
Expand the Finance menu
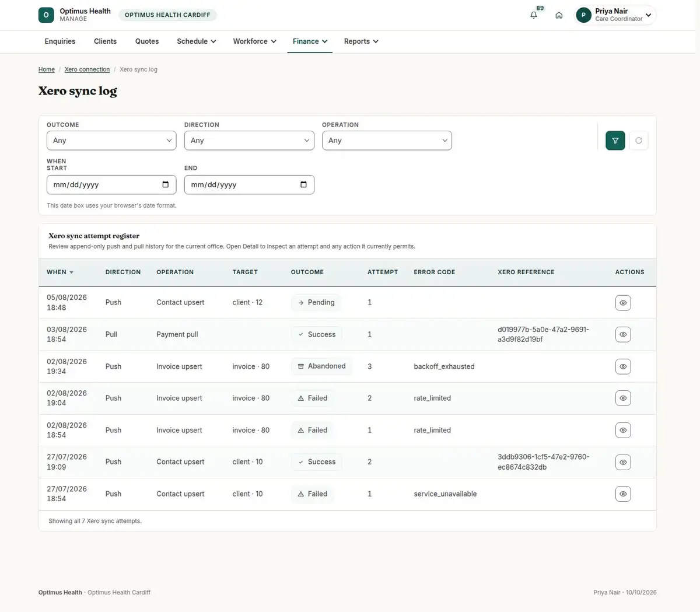[310, 41]
